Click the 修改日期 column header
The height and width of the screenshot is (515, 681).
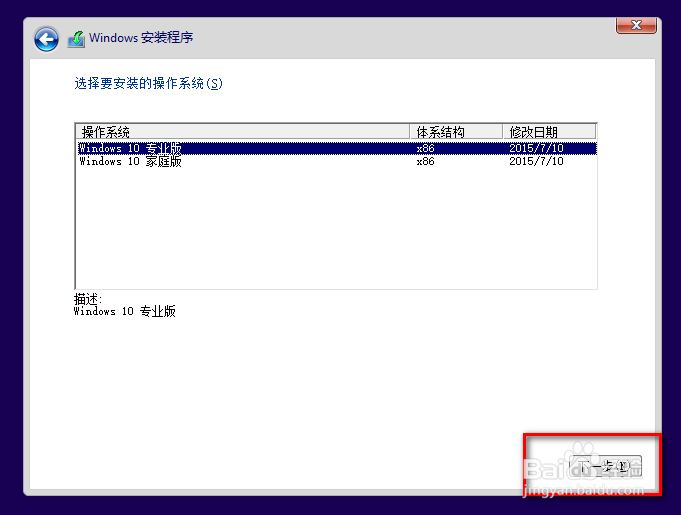pos(549,132)
